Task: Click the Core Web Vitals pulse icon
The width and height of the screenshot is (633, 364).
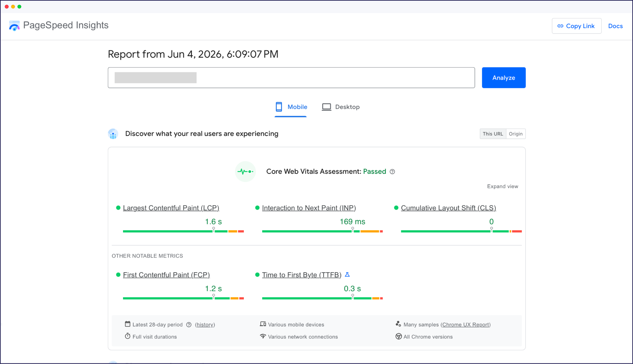Action: pos(245,171)
